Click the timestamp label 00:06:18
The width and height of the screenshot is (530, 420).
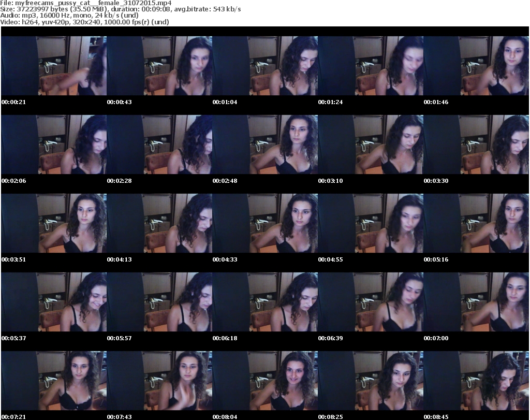(x=225, y=339)
